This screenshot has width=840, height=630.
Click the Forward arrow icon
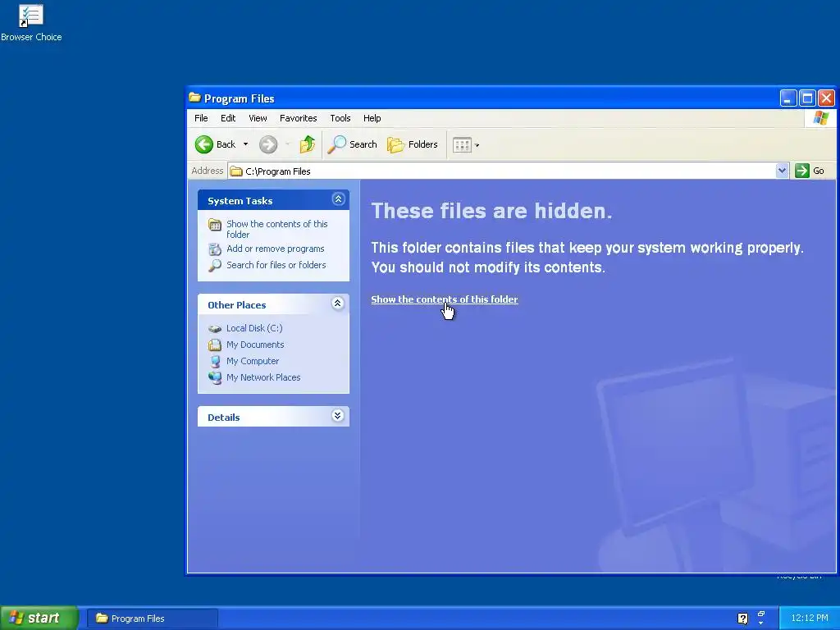point(268,144)
